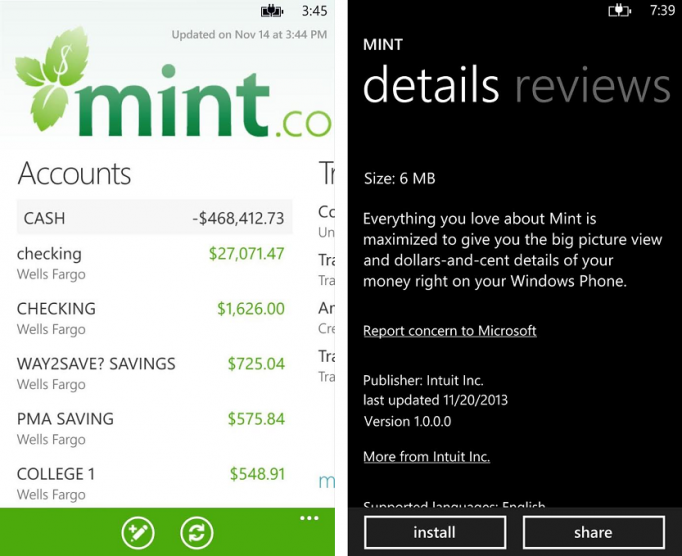Click the Size: 6 MB text
682x556 pixels.
(399, 178)
